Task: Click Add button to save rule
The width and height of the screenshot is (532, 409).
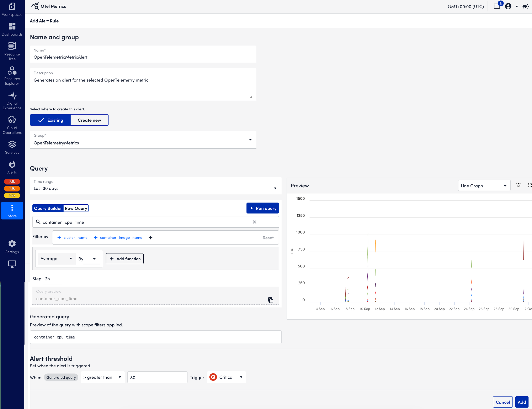Action: (522, 402)
